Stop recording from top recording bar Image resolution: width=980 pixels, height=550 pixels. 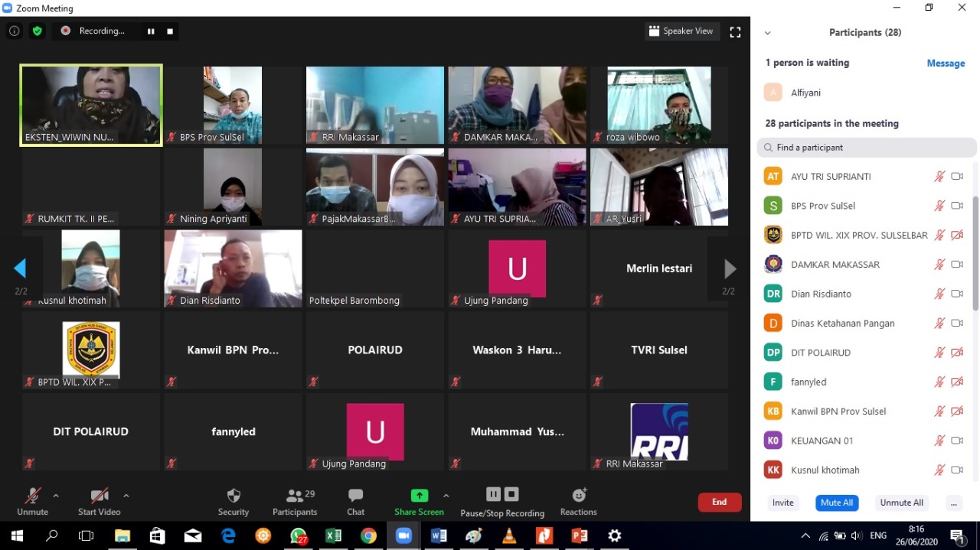(170, 31)
